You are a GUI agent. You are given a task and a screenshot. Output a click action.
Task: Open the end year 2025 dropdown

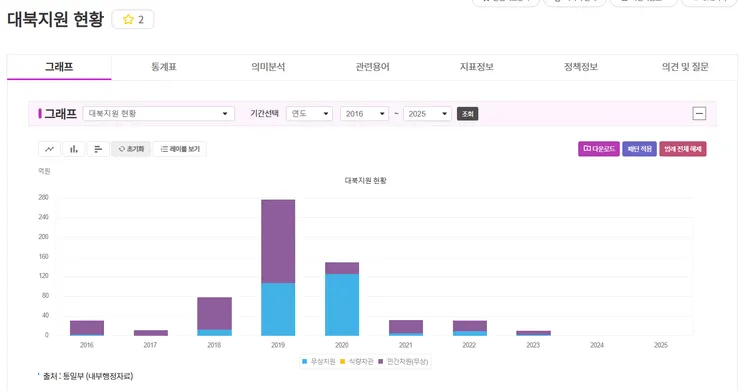tap(427, 113)
